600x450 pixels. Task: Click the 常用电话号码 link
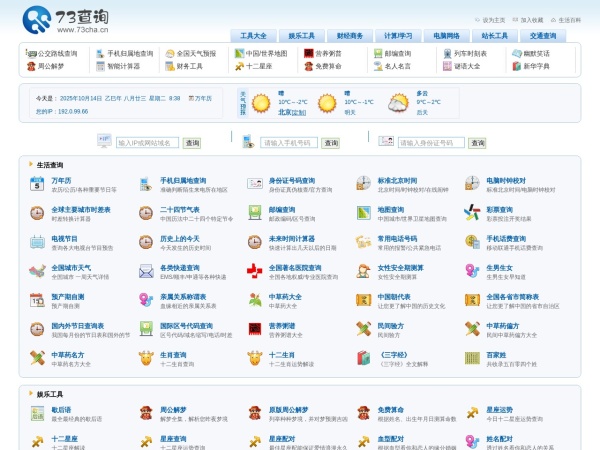(397, 239)
